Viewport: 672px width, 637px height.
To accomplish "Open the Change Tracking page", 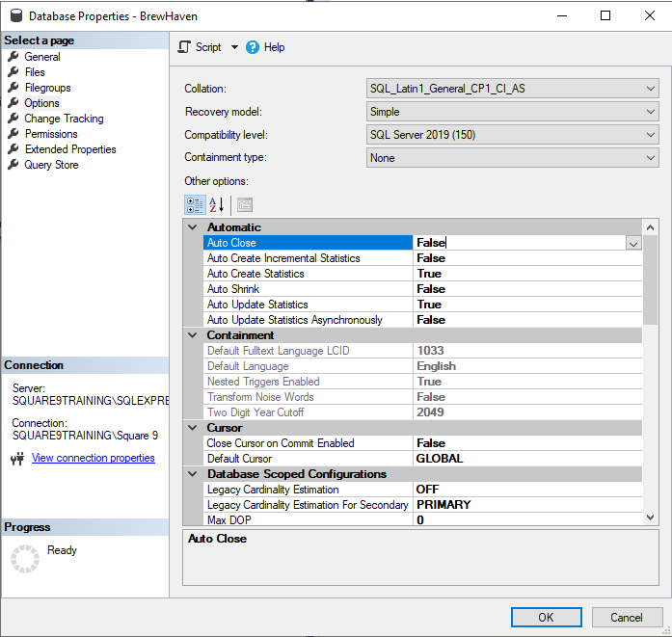I will 64,119.
